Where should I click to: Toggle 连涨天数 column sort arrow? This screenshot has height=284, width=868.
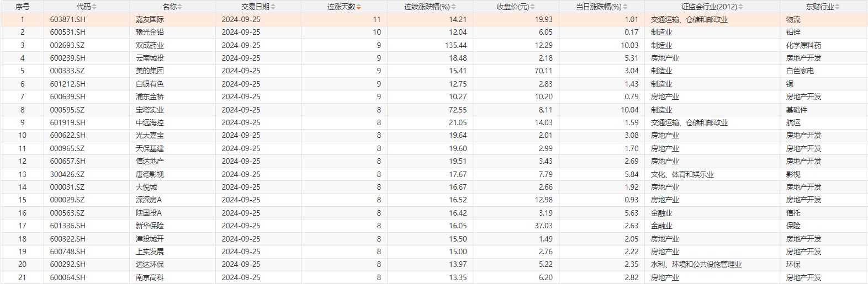click(x=359, y=7)
